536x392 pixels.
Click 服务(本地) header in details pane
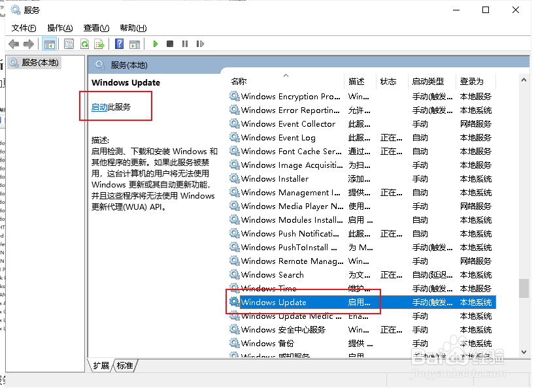click(129, 65)
